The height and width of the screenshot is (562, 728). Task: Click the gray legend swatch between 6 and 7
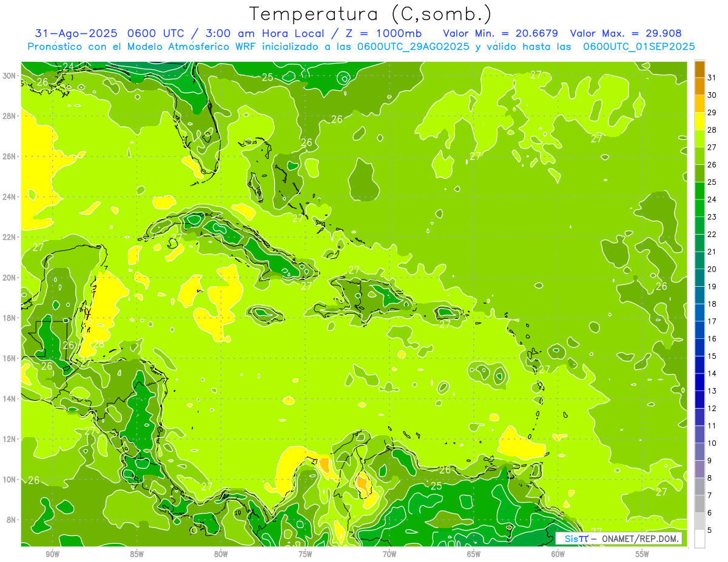click(699, 504)
